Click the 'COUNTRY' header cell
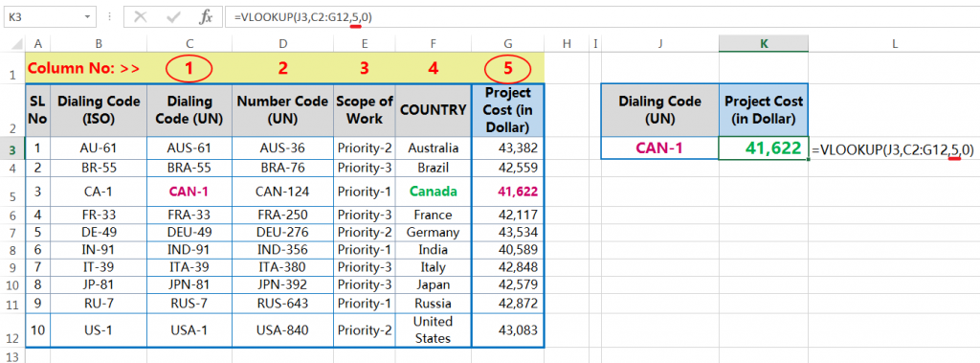Viewport: 980px width, 363px height. 434,110
